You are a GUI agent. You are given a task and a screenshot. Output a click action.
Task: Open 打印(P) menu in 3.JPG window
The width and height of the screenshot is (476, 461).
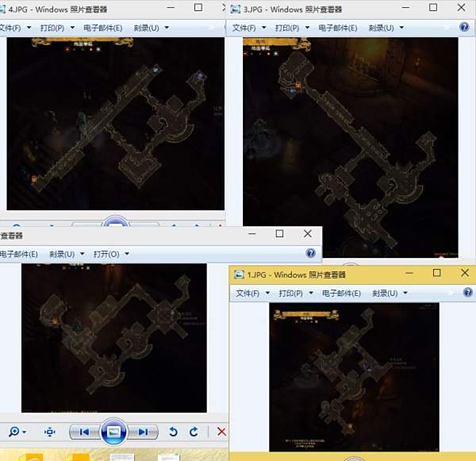pyautogui.click(x=292, y=28)
